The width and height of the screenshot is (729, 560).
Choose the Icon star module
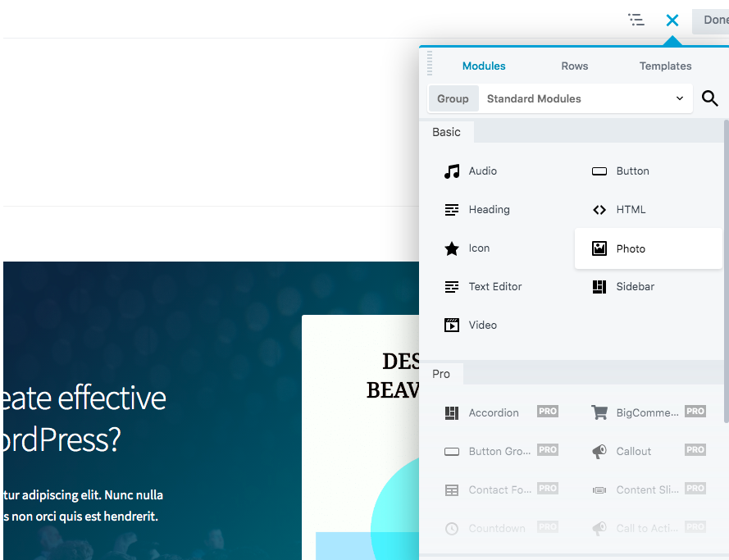(x=479, y=248)
